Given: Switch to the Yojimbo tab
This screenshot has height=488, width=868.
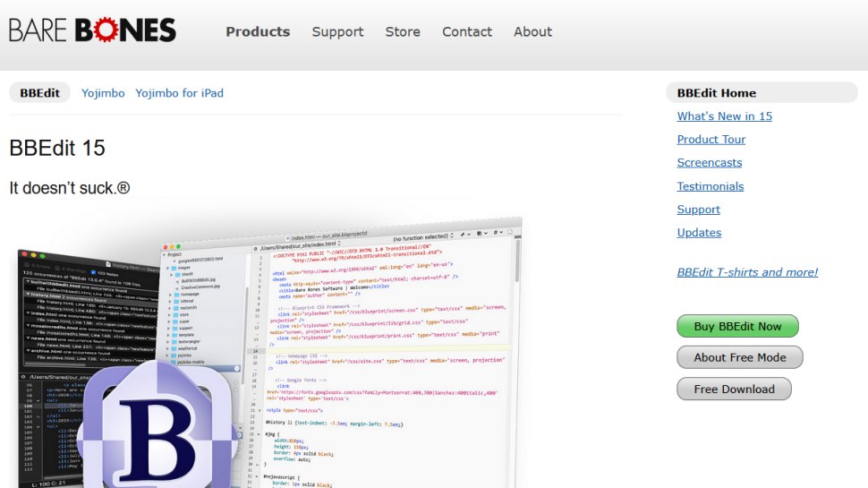Looking at the screenshot, I should click(x=103, y=93).
